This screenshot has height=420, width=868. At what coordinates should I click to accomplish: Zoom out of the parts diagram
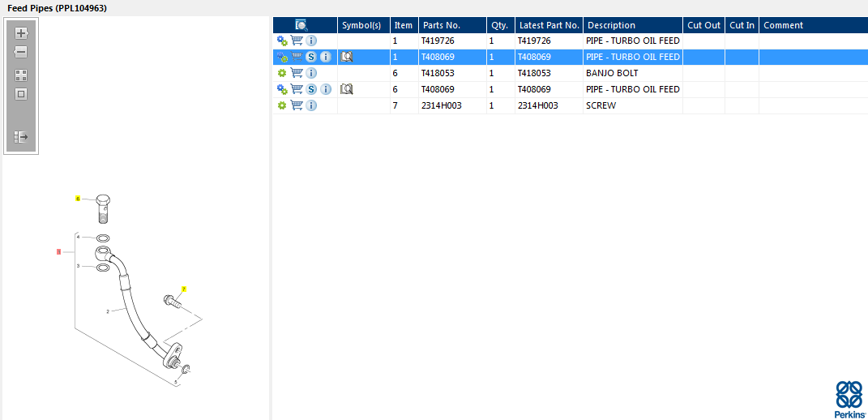coord(20,53)
